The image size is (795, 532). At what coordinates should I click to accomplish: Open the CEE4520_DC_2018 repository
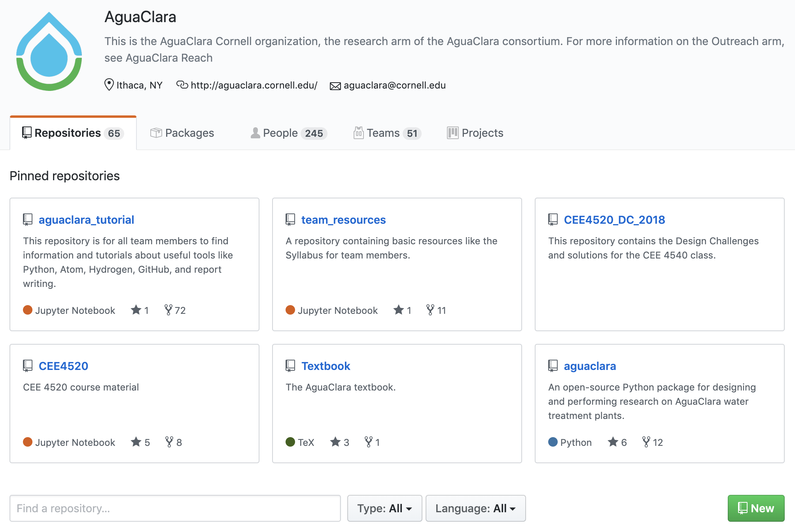[x=614, y=220]
